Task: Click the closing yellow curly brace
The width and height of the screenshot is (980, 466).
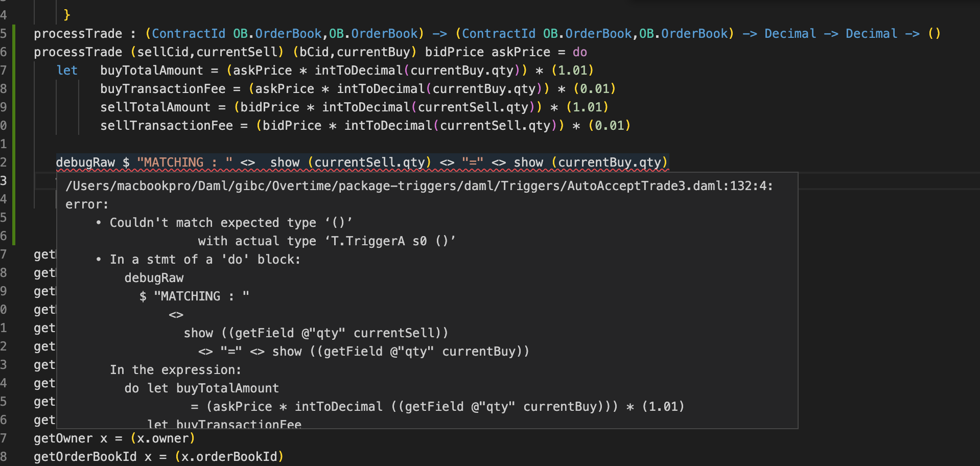Action: tap(67, 15)
